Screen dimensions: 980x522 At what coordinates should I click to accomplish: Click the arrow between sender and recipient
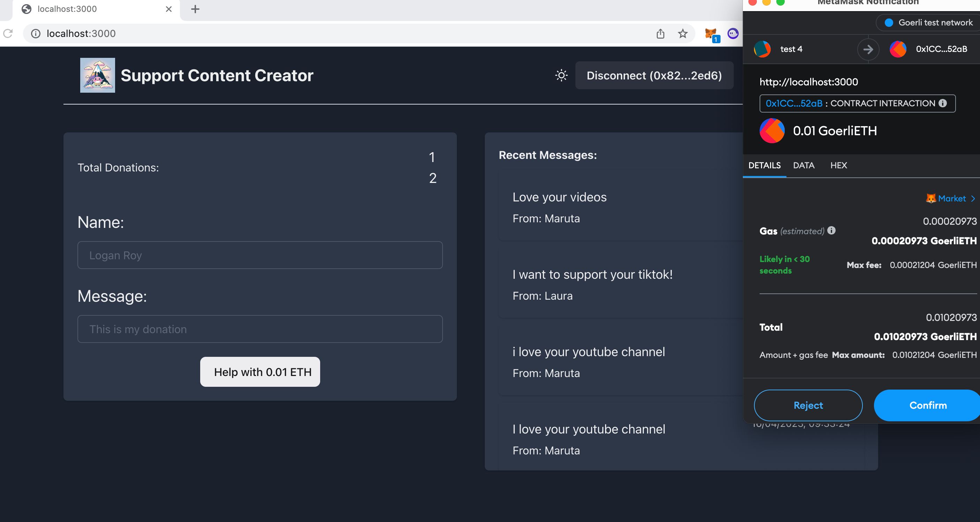(868, 49)
